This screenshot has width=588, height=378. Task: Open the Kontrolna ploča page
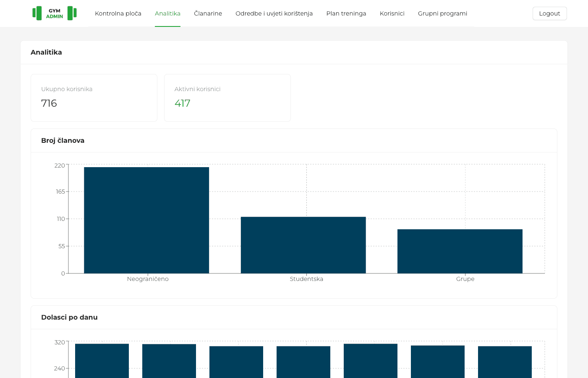click(x=118, y=13)
